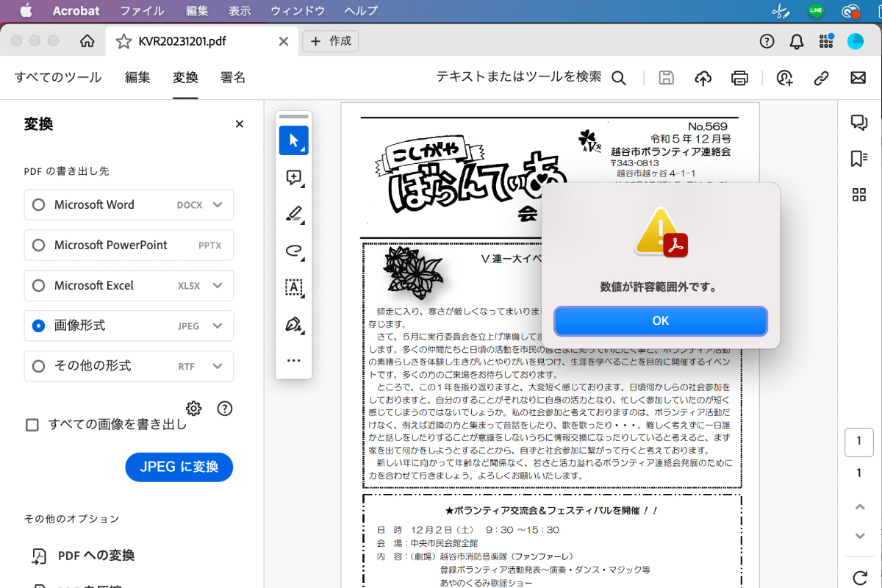Open the ヘルプ menu

pos(361,11)
